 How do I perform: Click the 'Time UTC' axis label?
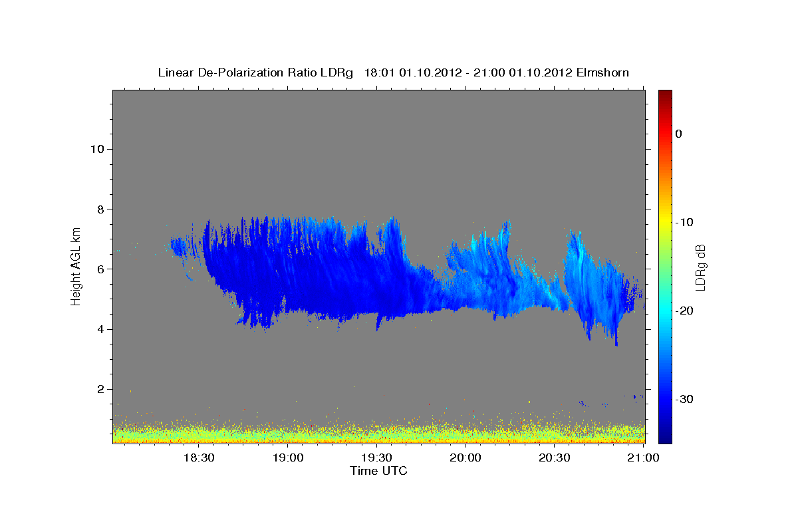pos(378,471)
